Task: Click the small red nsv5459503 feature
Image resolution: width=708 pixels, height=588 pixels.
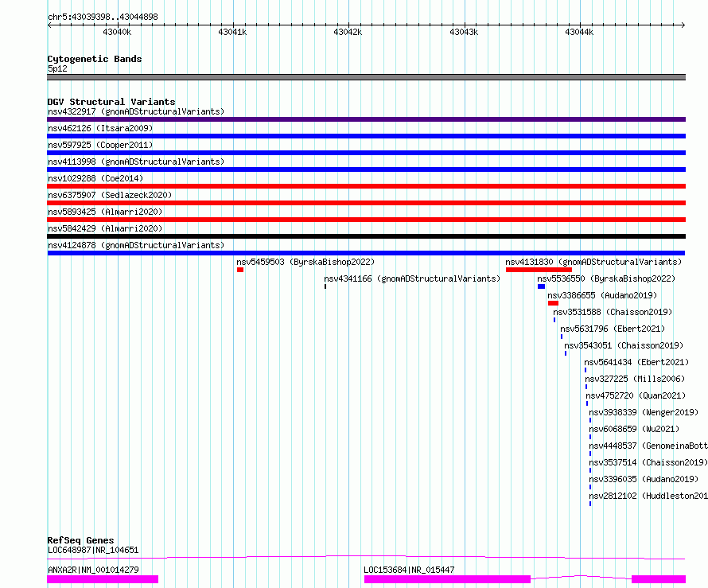Action: coord(240,270)
